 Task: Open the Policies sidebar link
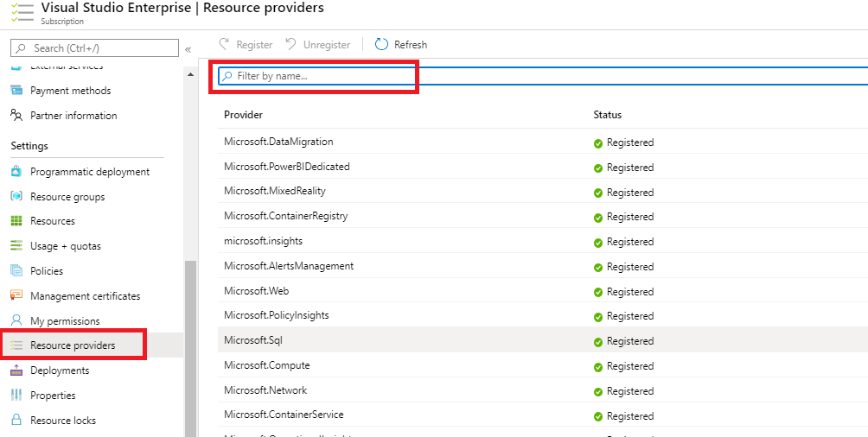pos(47,271)
